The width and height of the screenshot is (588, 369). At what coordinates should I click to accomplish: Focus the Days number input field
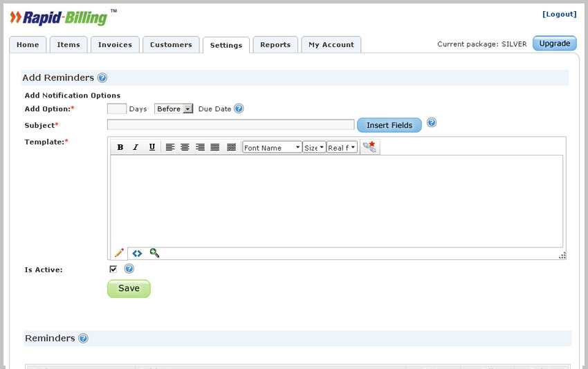117,108
